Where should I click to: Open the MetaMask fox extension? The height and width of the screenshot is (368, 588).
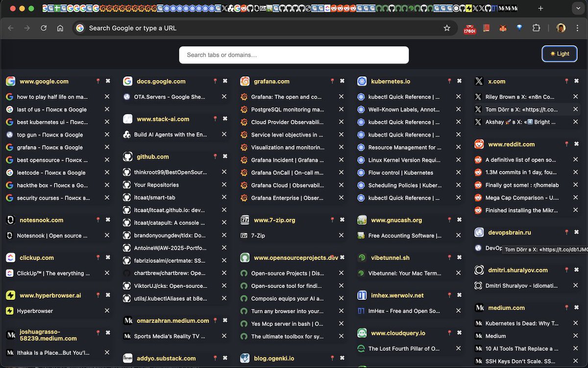503,28
